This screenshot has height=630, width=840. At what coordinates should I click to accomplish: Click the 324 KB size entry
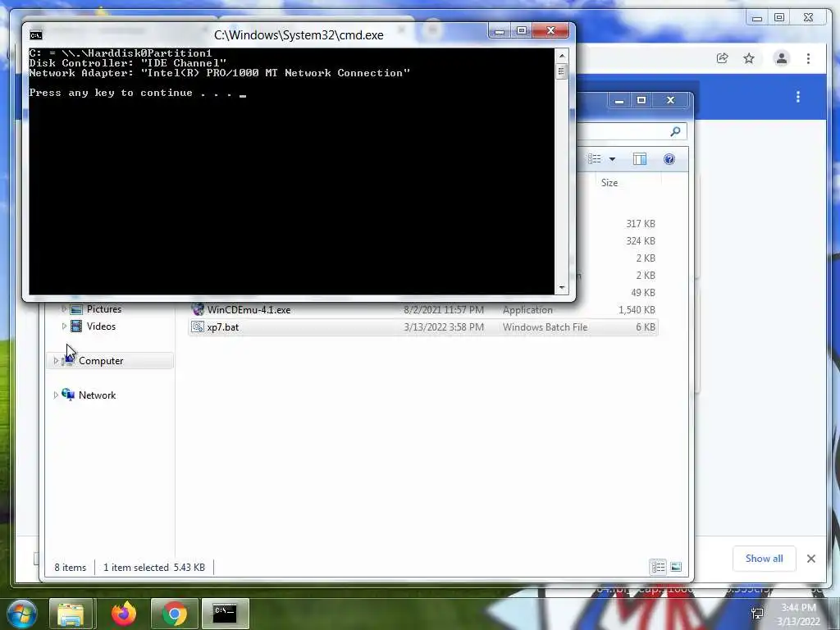click(640, 241)
